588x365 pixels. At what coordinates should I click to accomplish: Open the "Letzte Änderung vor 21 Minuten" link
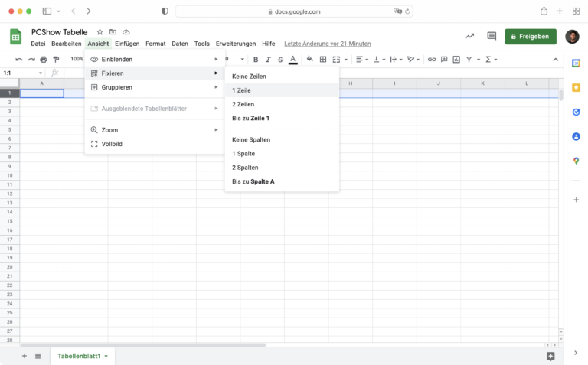[327, 44]
